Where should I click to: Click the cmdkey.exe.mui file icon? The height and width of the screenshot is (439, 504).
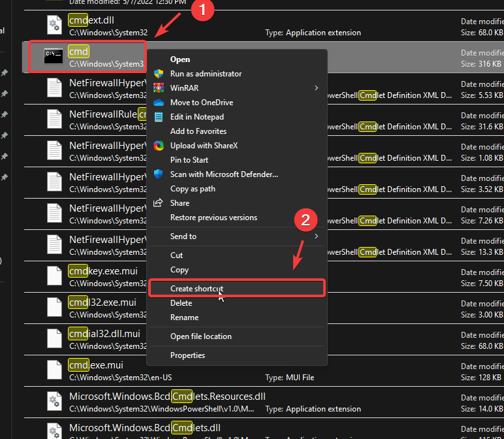pos(54,276)
